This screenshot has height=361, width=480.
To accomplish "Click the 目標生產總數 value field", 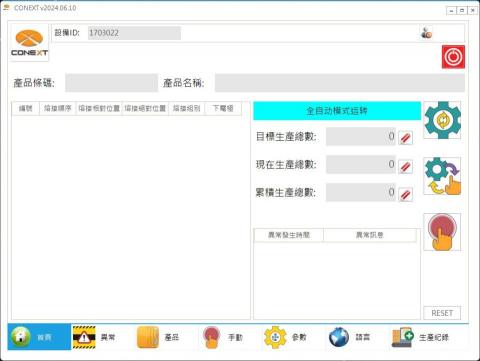I will [361, 136].
